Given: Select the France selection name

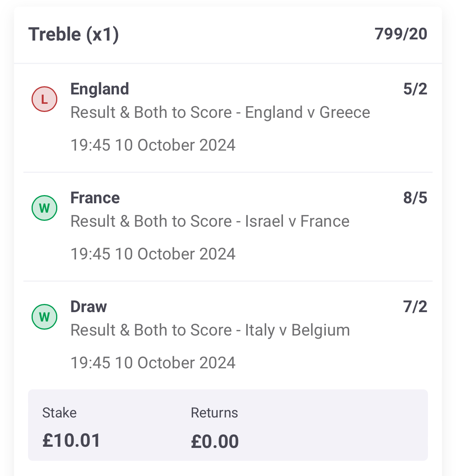Looking at the screenshot, I should coord(95,198).
